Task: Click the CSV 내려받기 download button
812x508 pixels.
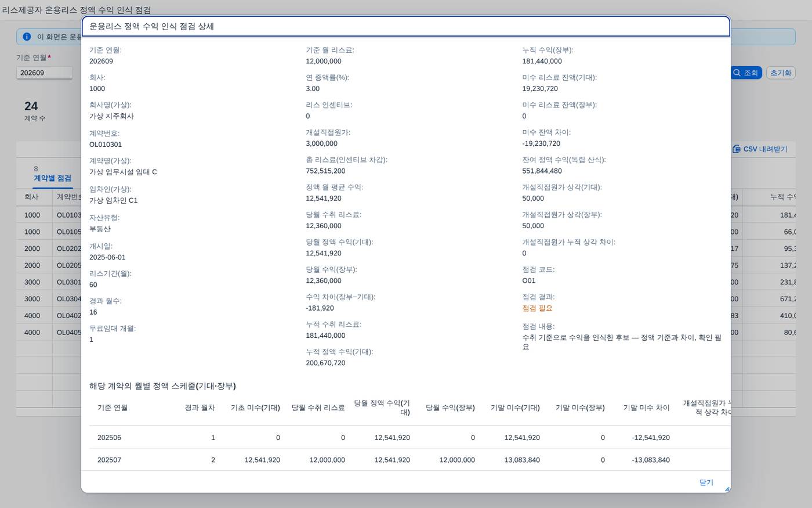Action: 760,149
